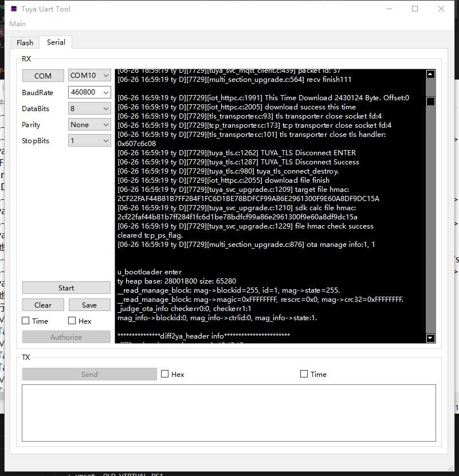The width and height of the screenshot is (459, 476).
Task: Click the Start button
Action: click(x=66, y=288)
